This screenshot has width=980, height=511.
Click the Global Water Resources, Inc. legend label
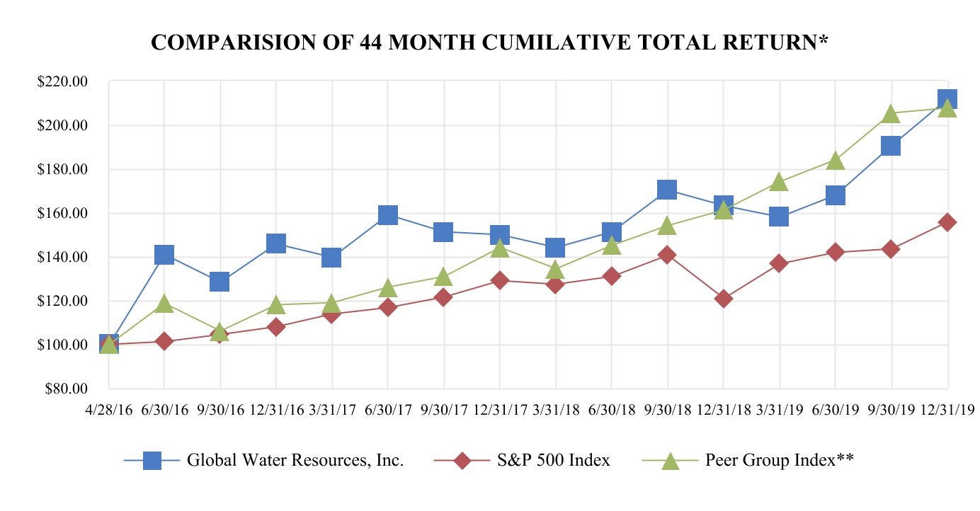(295, 461)
